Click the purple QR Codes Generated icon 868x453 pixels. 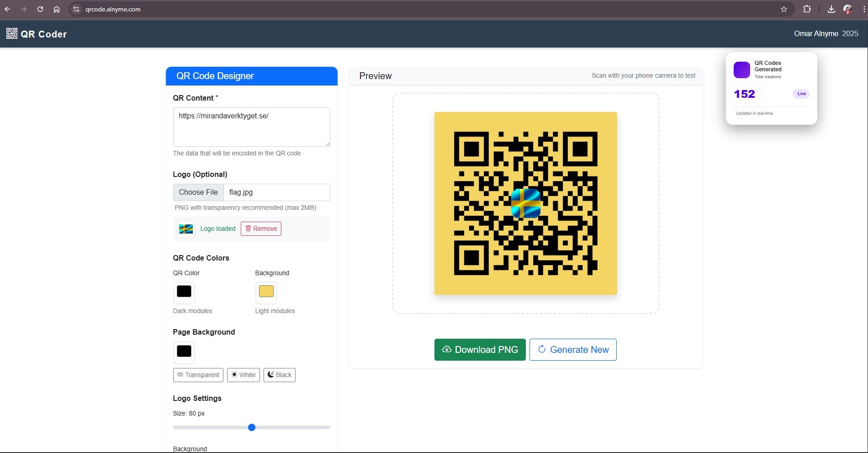(742, 69)
